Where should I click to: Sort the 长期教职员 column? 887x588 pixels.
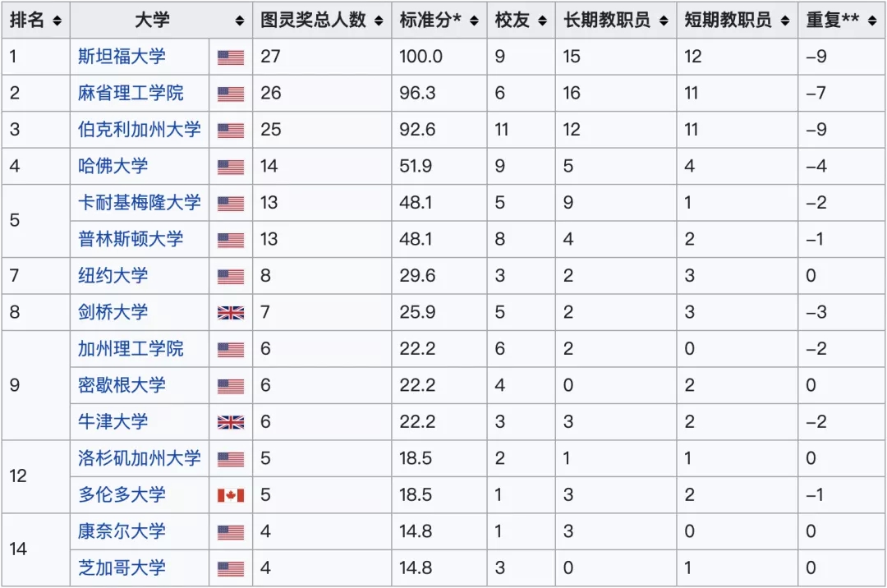click(663, 21)
